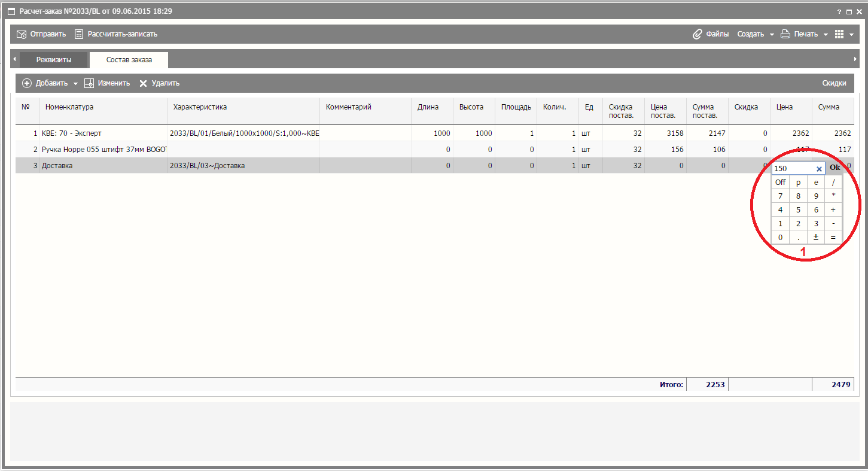The width and height of the screenshot is (868, 471).
Task: Select the Ручка Hoppe 055 row
Action: 434,150
